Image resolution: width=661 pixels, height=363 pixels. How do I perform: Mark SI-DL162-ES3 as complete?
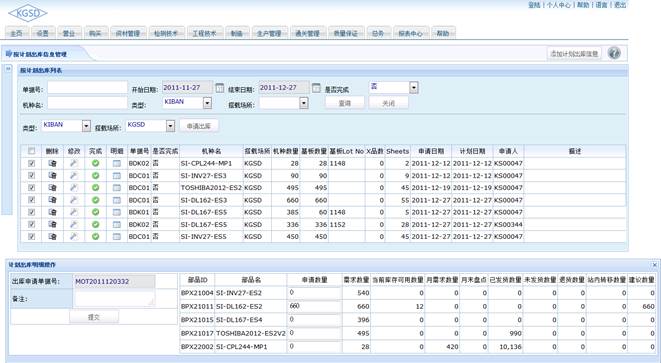96,200
